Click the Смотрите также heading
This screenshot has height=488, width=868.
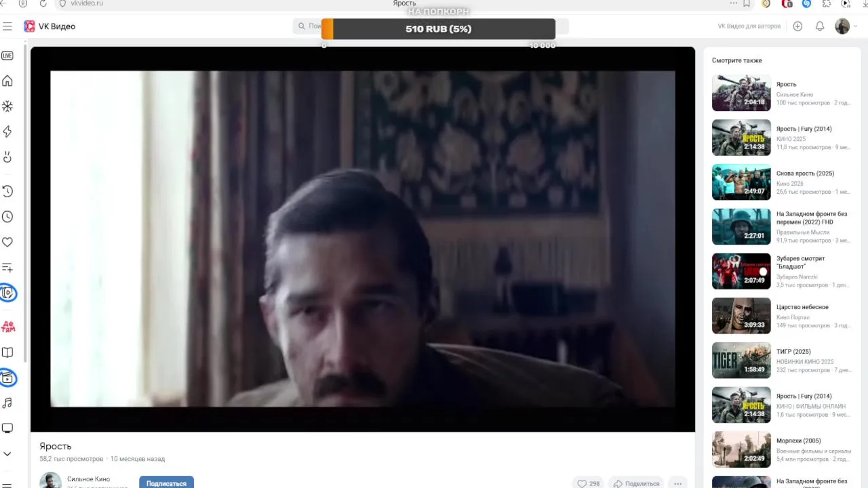tap(736, 60)
